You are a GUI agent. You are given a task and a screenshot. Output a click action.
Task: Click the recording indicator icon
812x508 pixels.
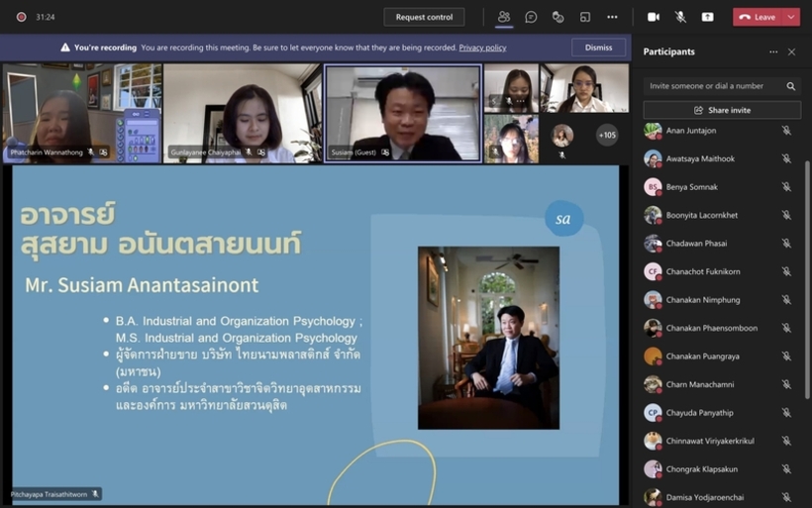pyautogui.click(x=21, y=17)
